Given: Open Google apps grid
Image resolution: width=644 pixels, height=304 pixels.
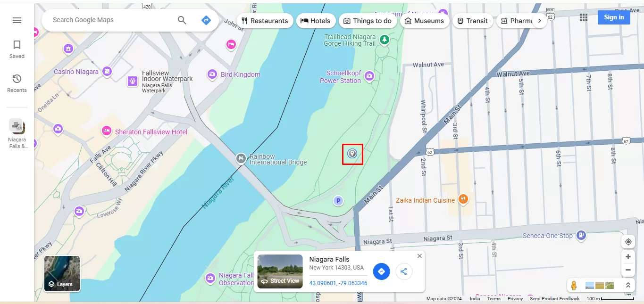Looking at the screenshot, I should pyautogui.click(x=584, y=17).
